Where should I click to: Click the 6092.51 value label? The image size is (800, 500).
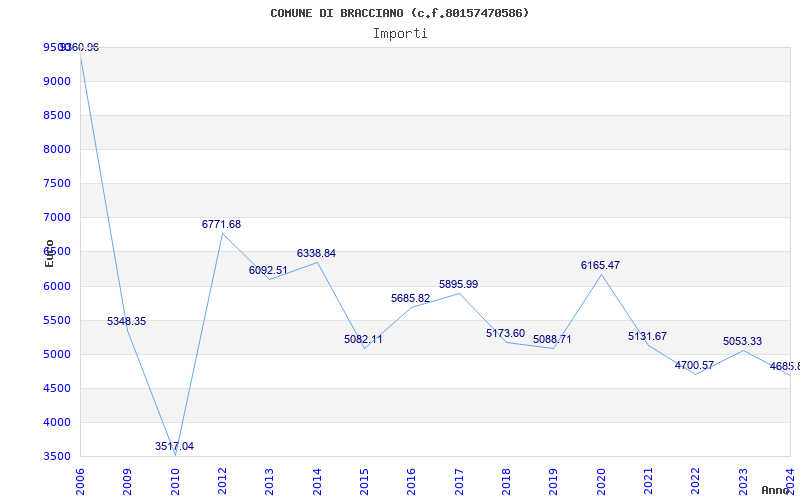(x=268, y=270)
